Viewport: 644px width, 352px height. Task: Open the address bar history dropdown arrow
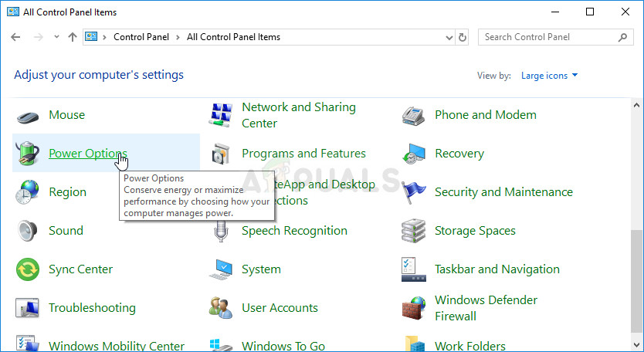(x=449, y=37)
